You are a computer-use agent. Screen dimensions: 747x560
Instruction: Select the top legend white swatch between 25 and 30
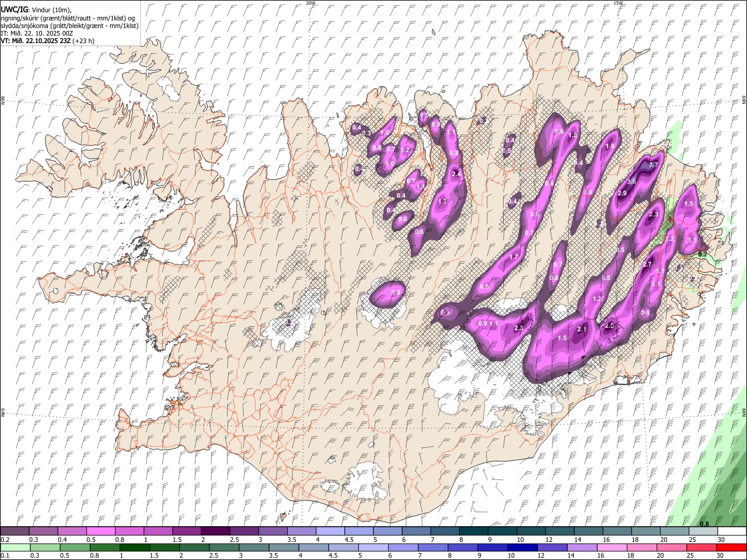pyautogui.click(x=703, y=531)
